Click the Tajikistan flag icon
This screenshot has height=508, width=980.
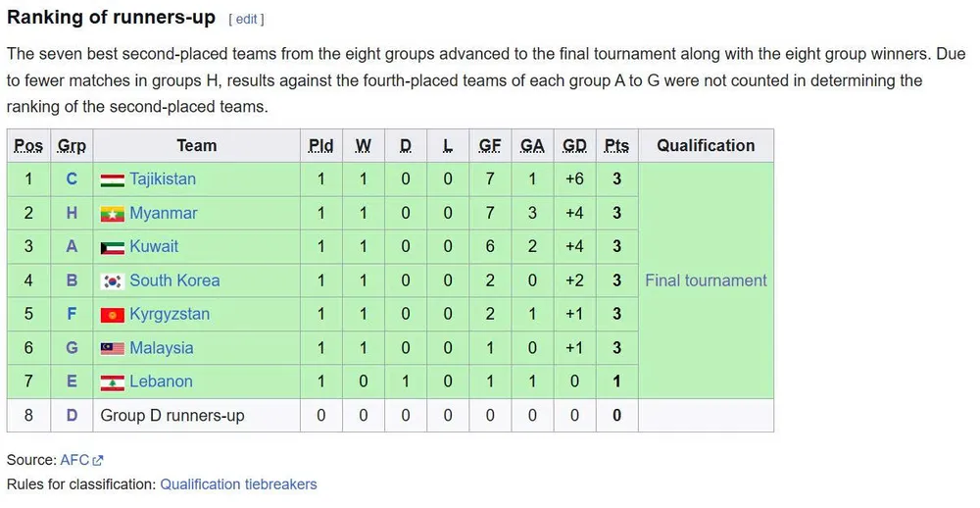[113, 179]
